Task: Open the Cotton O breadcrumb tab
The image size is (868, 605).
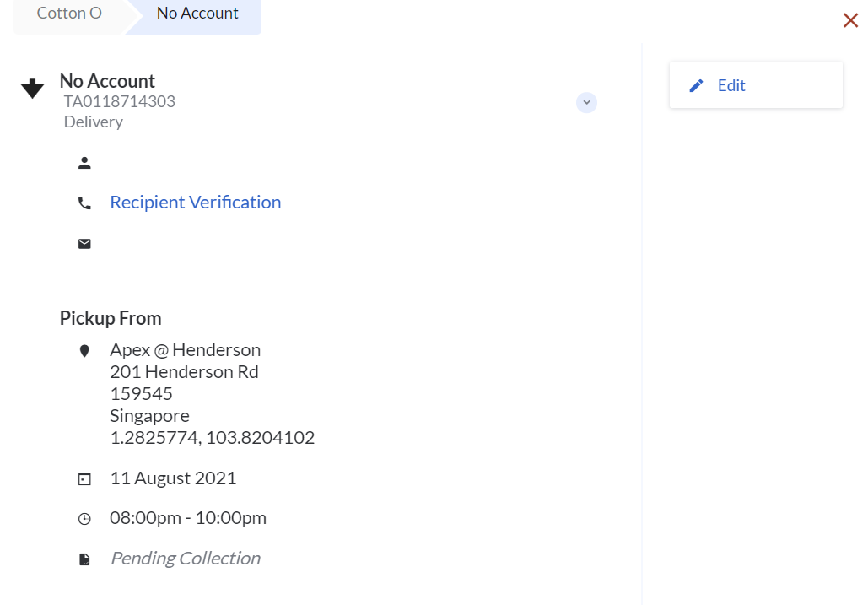Action: [69, 14]
